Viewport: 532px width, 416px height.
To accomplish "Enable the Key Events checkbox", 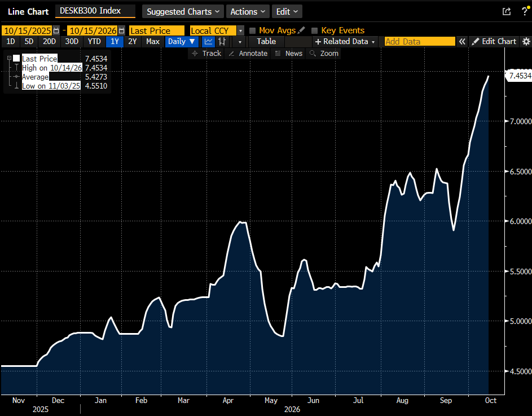I will tap(315, 30).
